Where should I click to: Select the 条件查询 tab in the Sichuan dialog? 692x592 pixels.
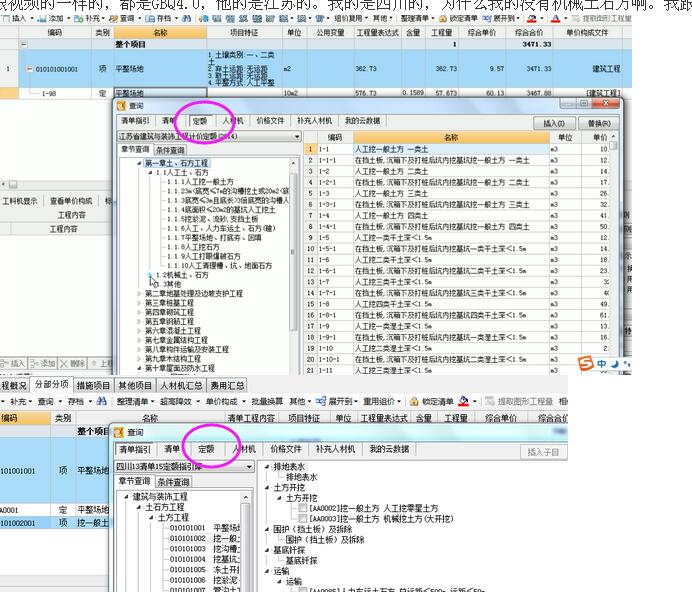click(x=173, y=482)
